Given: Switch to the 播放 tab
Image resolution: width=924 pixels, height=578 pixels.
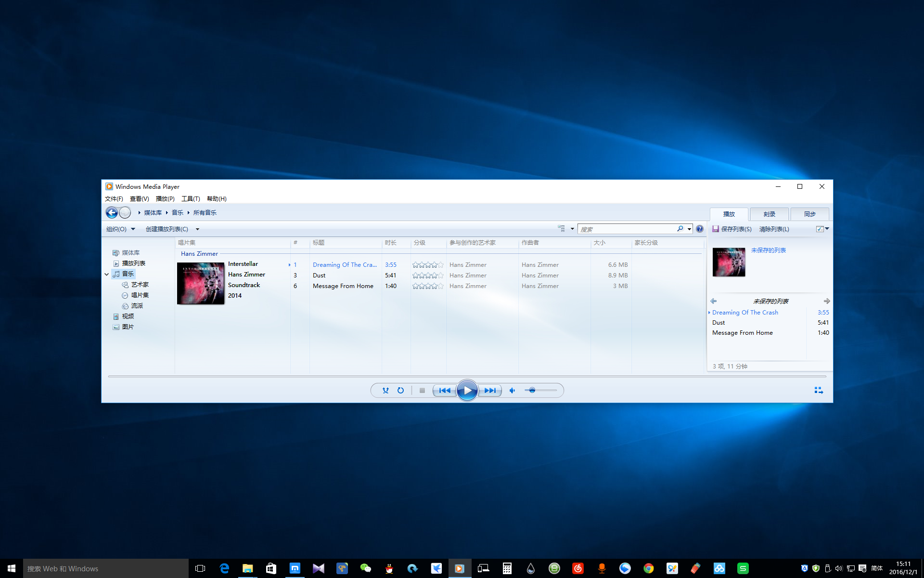Looking at the screenshot, I should 729,214.
